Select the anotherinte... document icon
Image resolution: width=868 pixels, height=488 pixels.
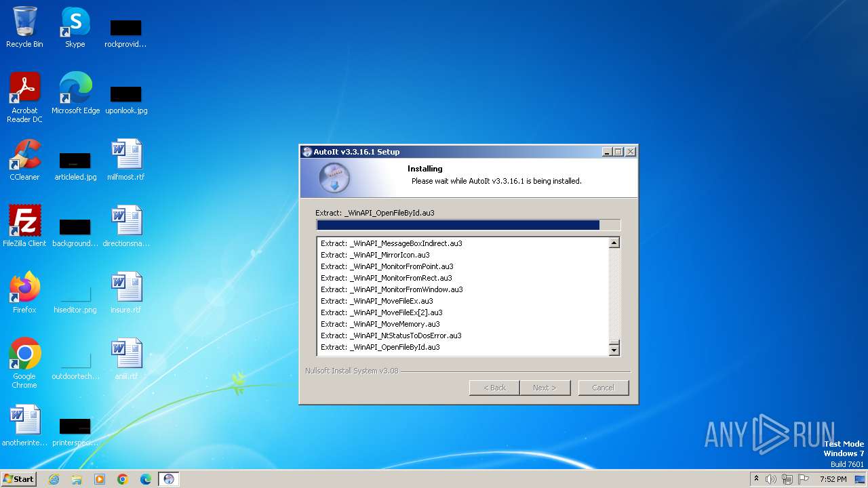(24, 425)
